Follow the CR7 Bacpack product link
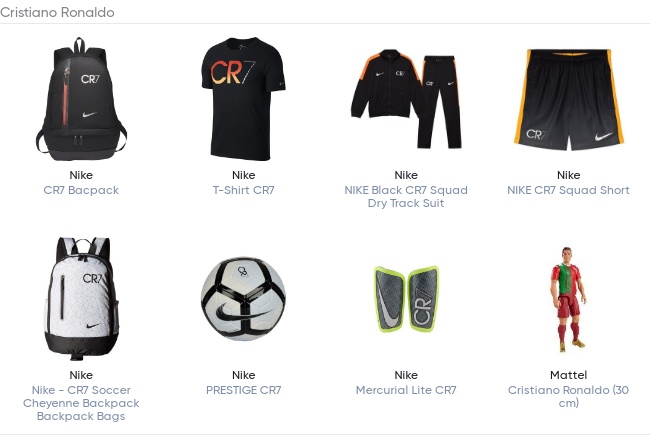This screenshot has width=650, height=435. [81, 190]
